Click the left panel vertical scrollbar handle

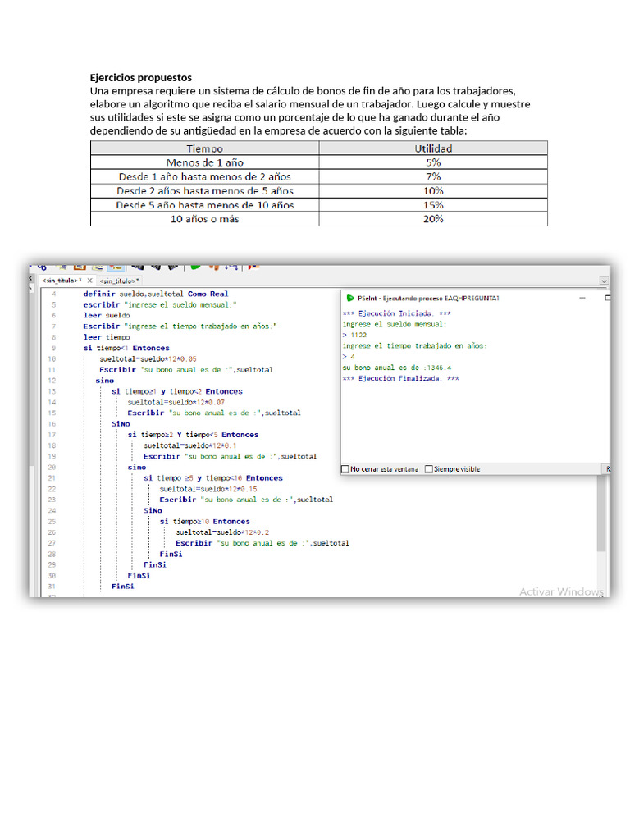[x=33, y=492]
